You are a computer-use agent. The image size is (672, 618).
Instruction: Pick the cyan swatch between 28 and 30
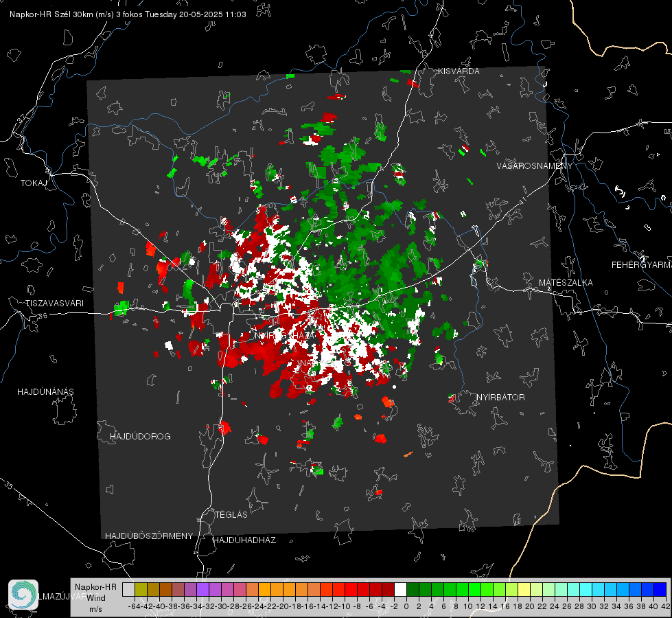[x=586, y=589]
